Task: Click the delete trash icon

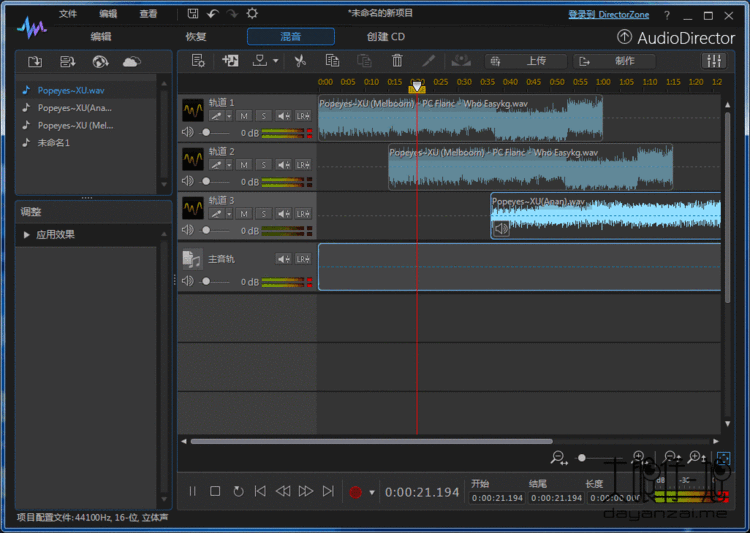Action: click(x=397, y=61)
